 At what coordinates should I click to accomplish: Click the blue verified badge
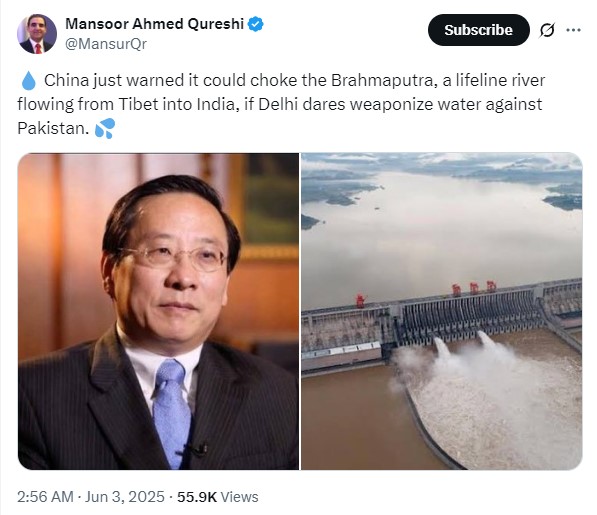[255, 24]
